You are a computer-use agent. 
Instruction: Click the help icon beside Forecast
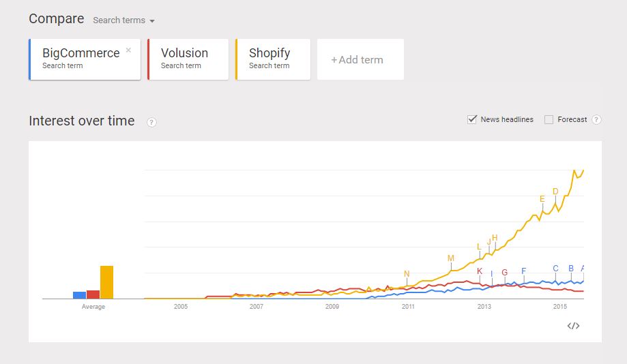[596, 119]
